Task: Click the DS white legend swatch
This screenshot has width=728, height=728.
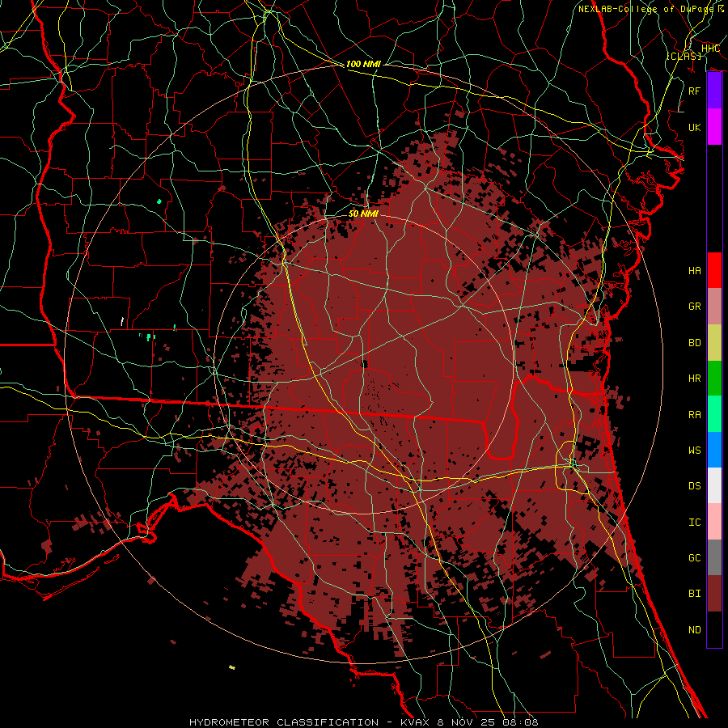Action: pyautogui.click(x=714, y=485)
